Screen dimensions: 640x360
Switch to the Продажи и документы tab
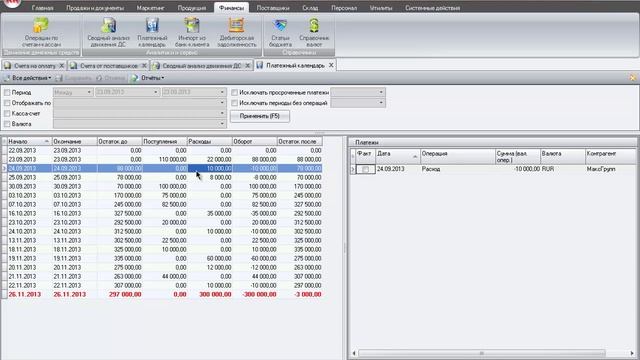tap(95, 8)
